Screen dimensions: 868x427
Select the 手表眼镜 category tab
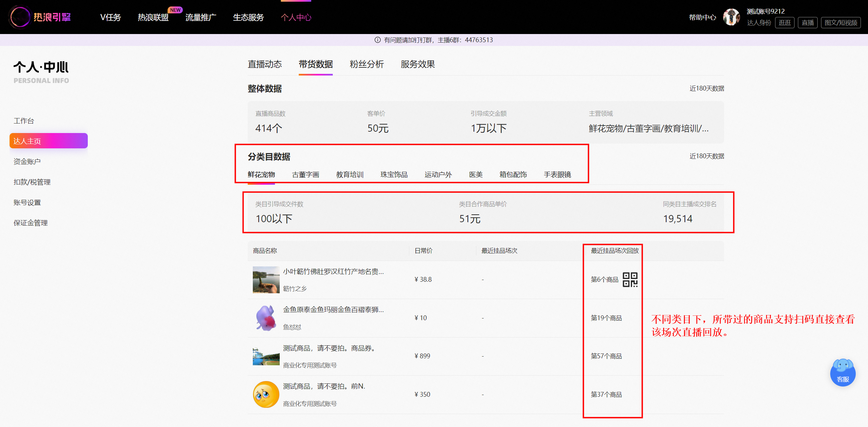coord(557,175)
